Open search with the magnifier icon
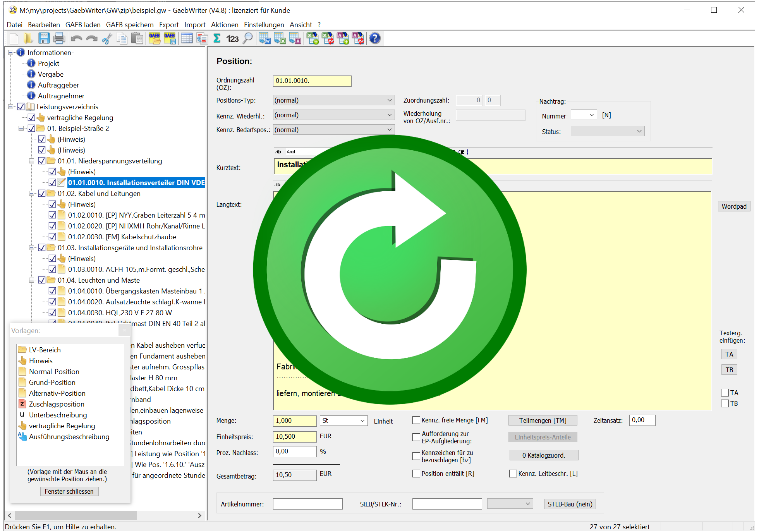759x532 pixels. (x=247, y=38)
